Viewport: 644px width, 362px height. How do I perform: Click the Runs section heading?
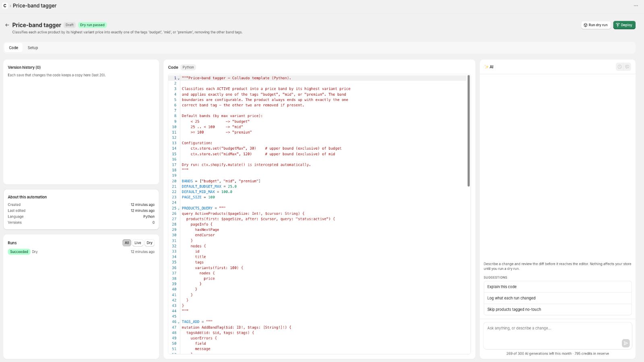click(x=12, y=243)
